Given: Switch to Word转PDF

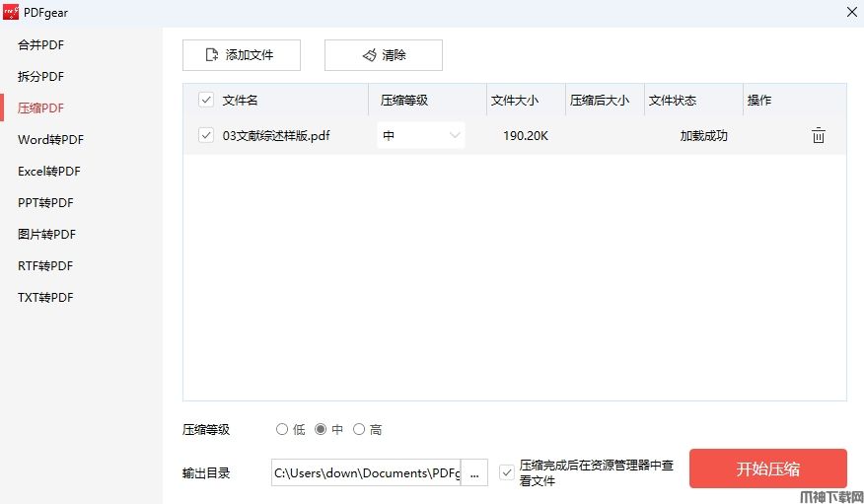Looking at the screenshot, I should pos(50,140).
